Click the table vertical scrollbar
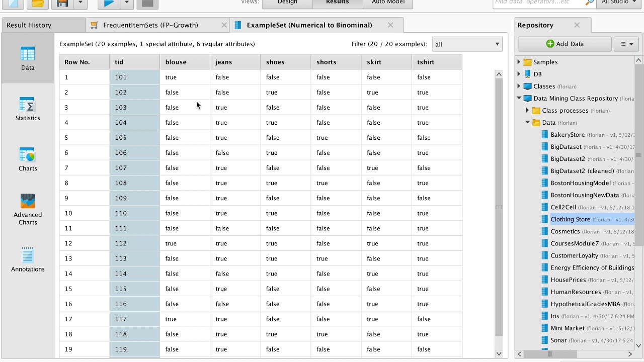 click(499, 207)
